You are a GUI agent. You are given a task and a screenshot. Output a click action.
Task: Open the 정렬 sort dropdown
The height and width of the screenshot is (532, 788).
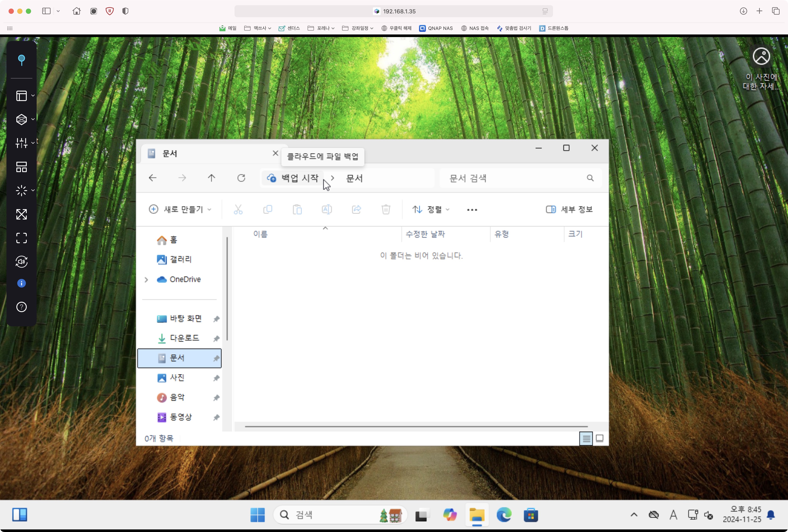point(431,209)
